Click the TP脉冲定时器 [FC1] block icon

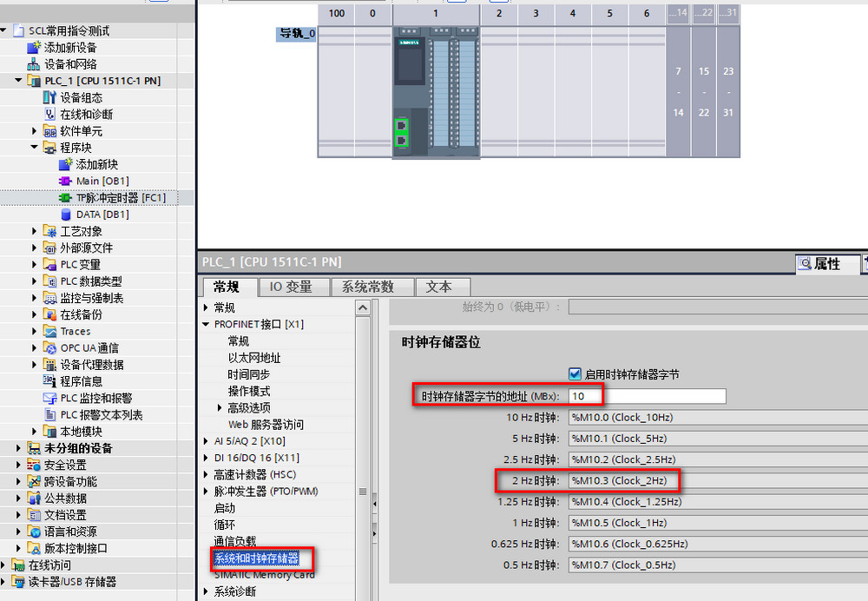pos(65,198)
